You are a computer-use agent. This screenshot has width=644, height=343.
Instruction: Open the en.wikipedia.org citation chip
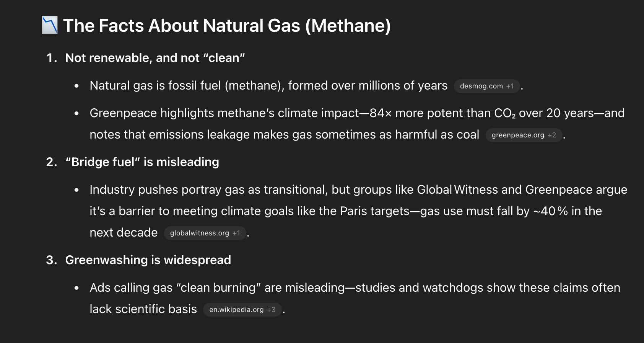click(x=236, y=310)
